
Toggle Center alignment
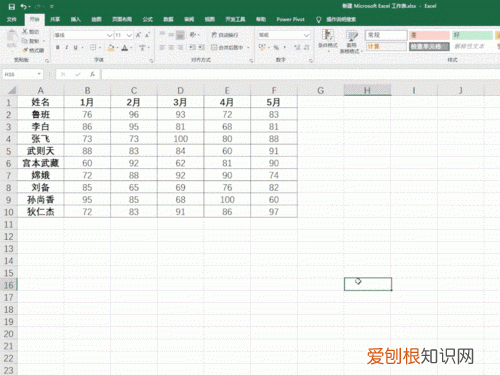171,48
